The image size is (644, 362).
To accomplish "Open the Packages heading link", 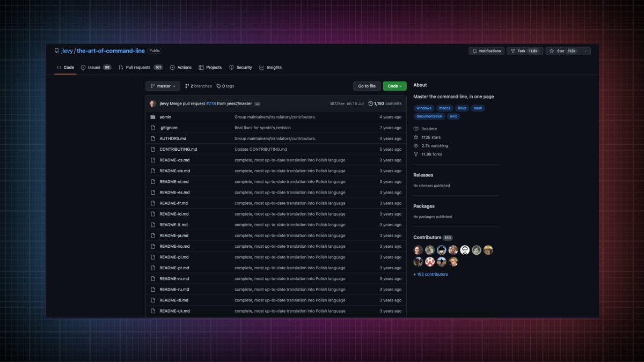I will point(424,206).
